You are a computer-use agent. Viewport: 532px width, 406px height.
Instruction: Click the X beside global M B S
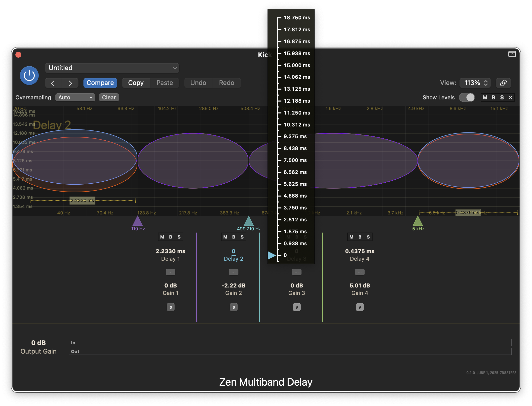click(x=510, y=97)
